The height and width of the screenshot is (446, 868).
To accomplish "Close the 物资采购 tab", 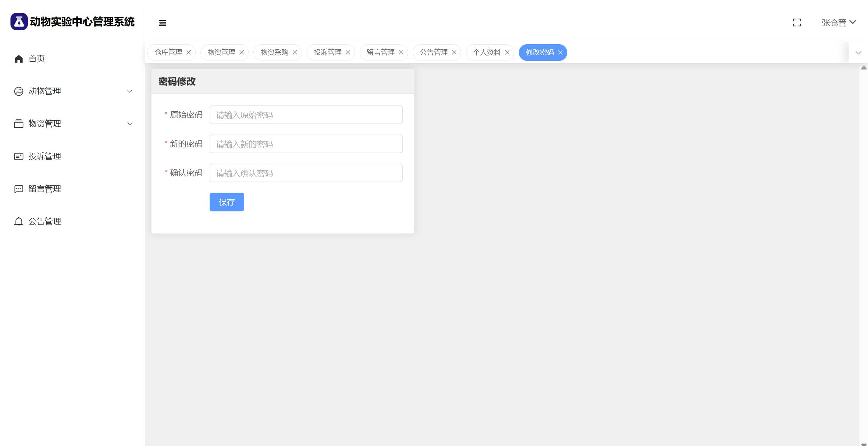I will tap(295, 52).
